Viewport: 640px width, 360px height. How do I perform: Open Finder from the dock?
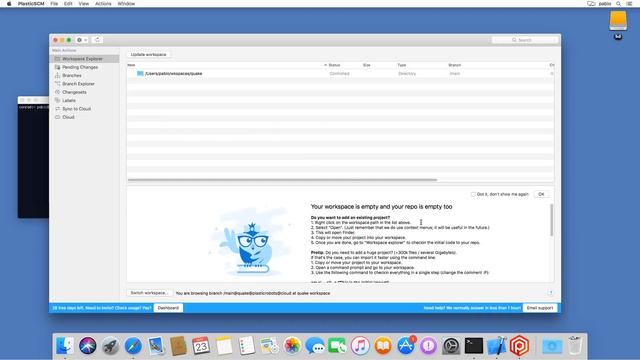pos(65,346)
